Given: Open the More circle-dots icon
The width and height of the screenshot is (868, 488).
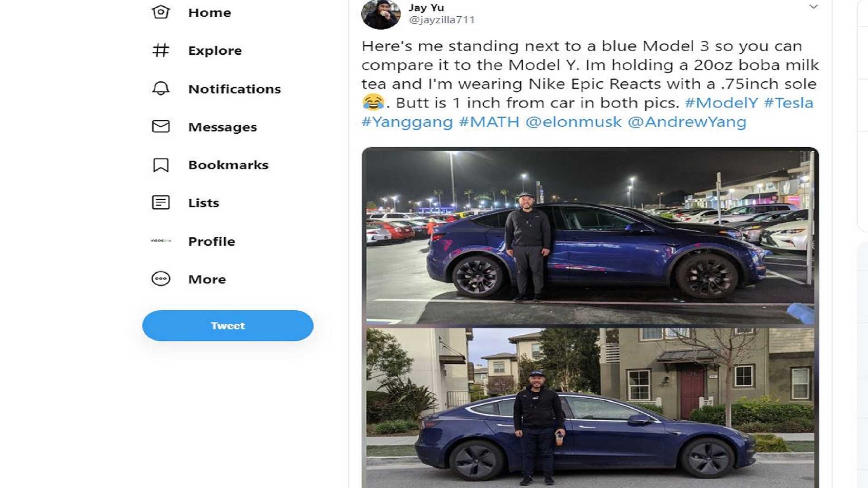Looking at the screenshot, I should pos(160,279).
